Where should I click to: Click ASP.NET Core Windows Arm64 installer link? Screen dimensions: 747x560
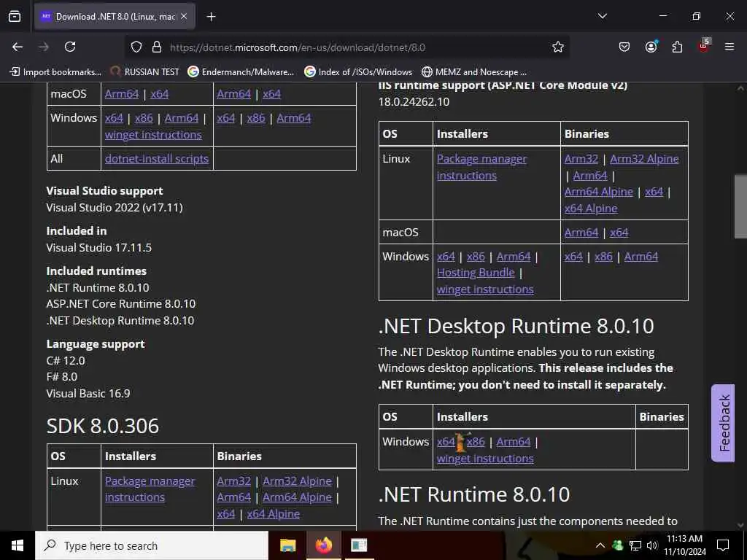tap(513, 257)
